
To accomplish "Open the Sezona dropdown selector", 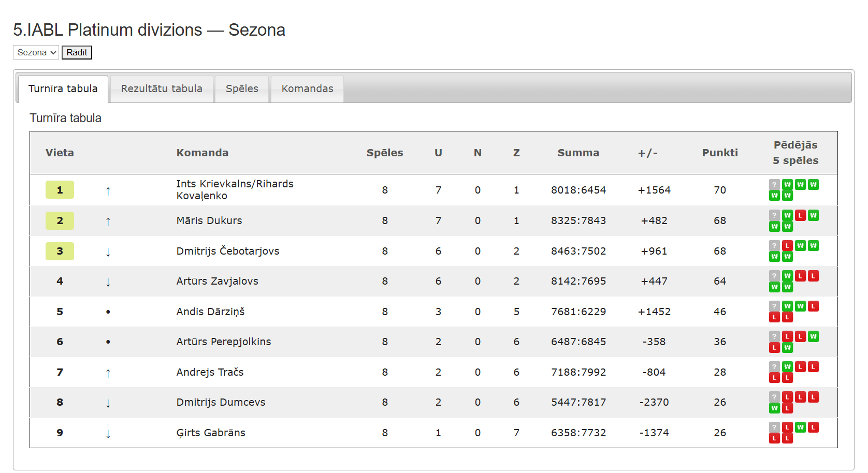I will [36, 52].
